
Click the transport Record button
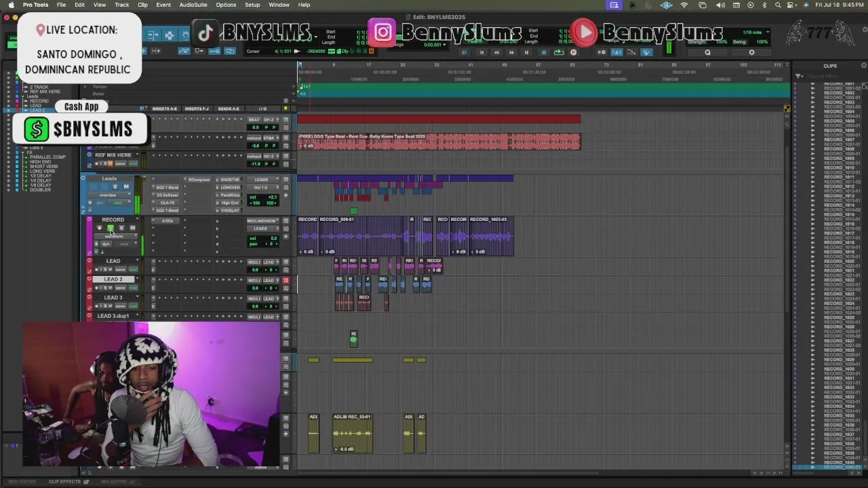[574, 52]
